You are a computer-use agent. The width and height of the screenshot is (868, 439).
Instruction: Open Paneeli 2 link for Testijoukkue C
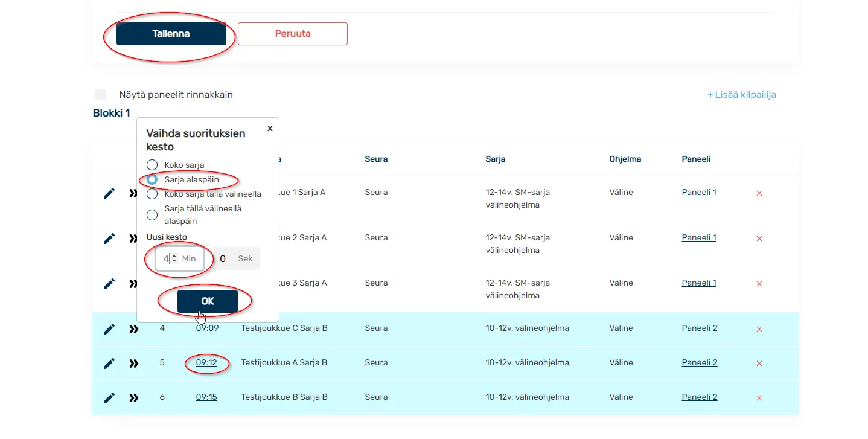click(x=700, y=328)
